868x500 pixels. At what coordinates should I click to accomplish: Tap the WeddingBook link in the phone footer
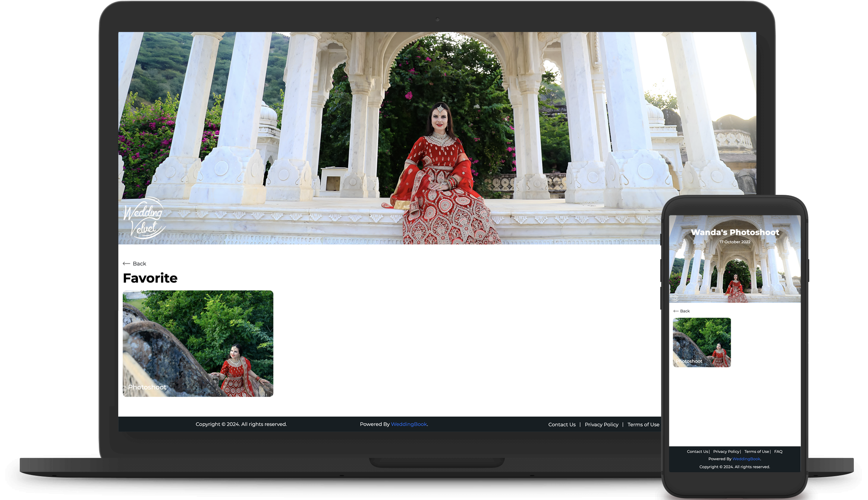(x=746, y=459)
